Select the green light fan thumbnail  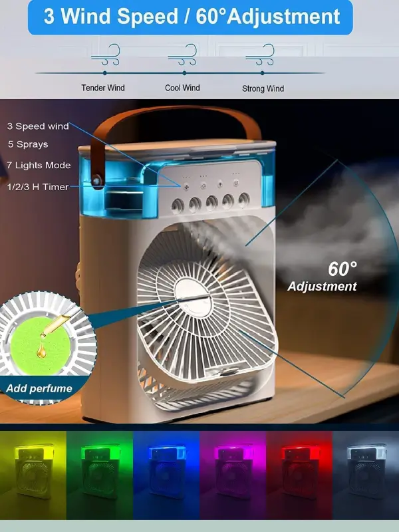[x=100, y=475]
